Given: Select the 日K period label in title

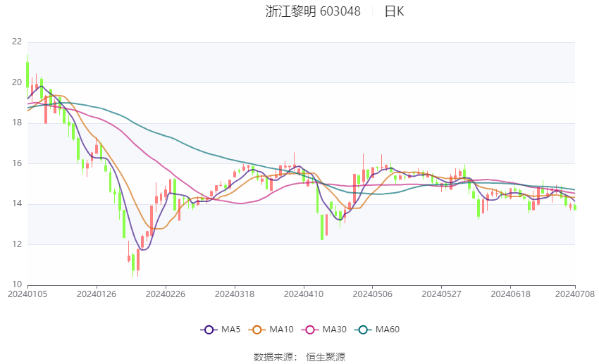Looking at the screenshot, I should (395, 11).
